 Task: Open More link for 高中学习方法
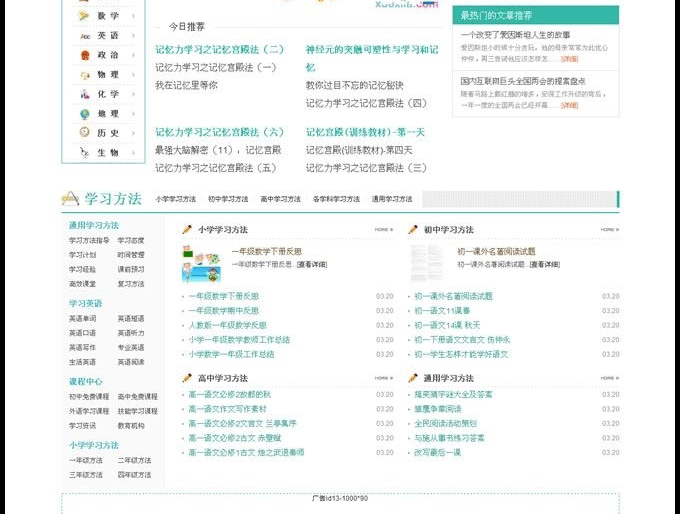coord(384,378)
